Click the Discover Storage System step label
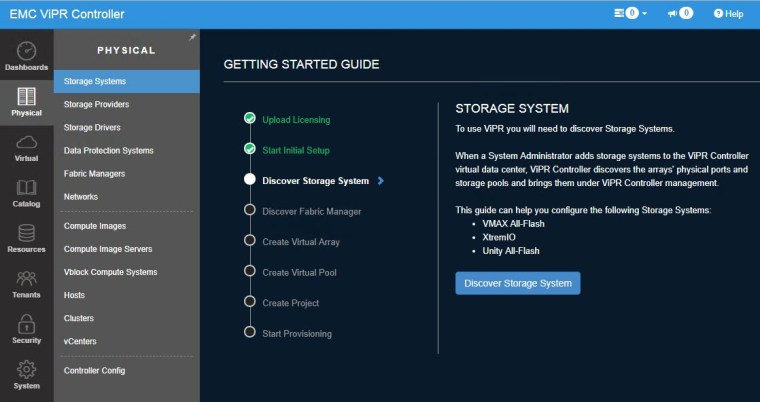760x402 pixels. (316, 181)
